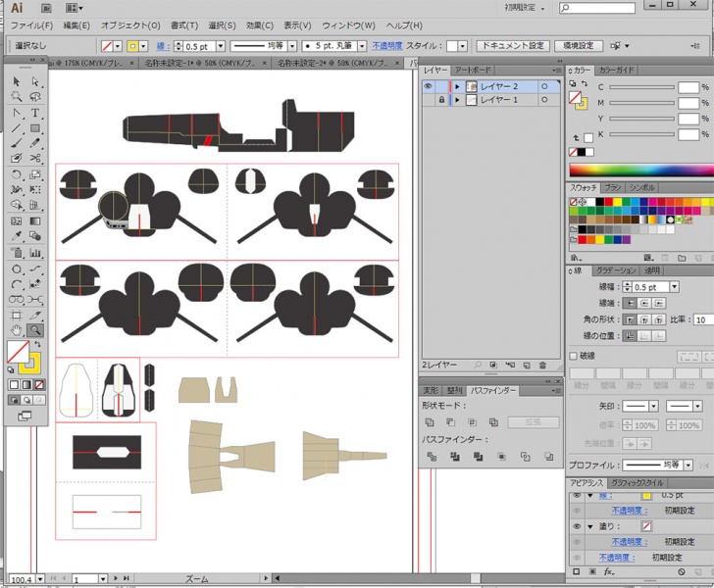Select butt cap option in 線端 row
714x588 pixels.
630,303
